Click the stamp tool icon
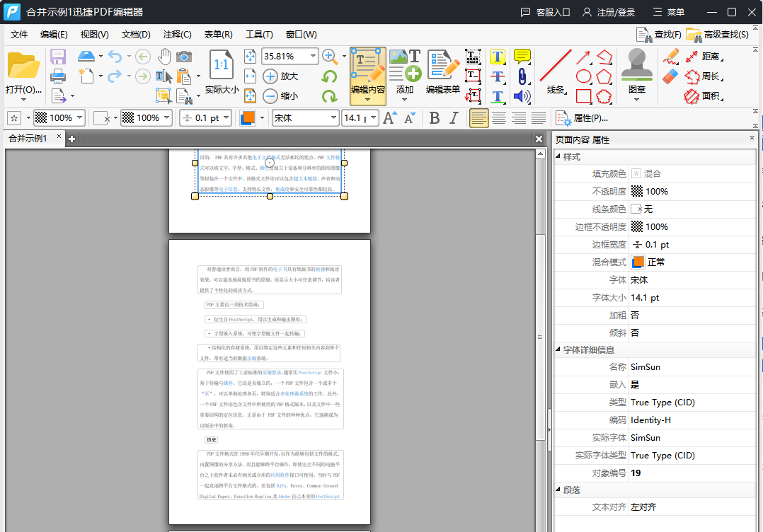Image resolution: width=763 pixels, height=532 pixels. 637,66
